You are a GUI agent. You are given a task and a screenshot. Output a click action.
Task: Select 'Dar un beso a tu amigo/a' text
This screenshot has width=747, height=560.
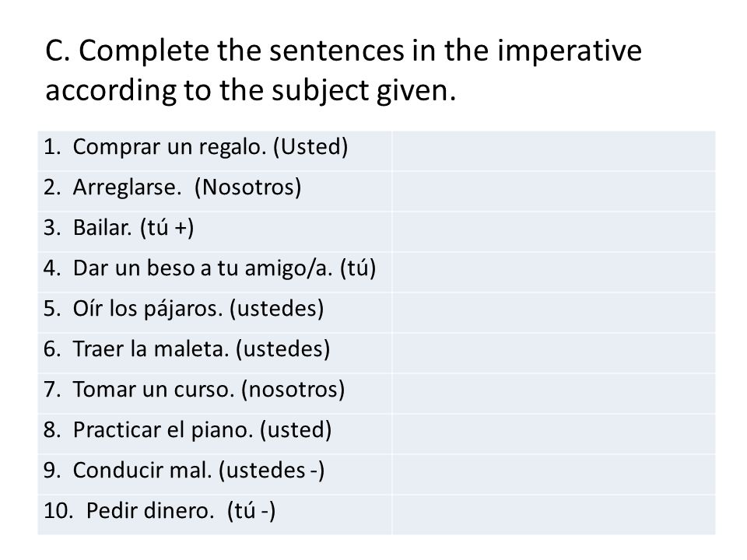(202, 268)
